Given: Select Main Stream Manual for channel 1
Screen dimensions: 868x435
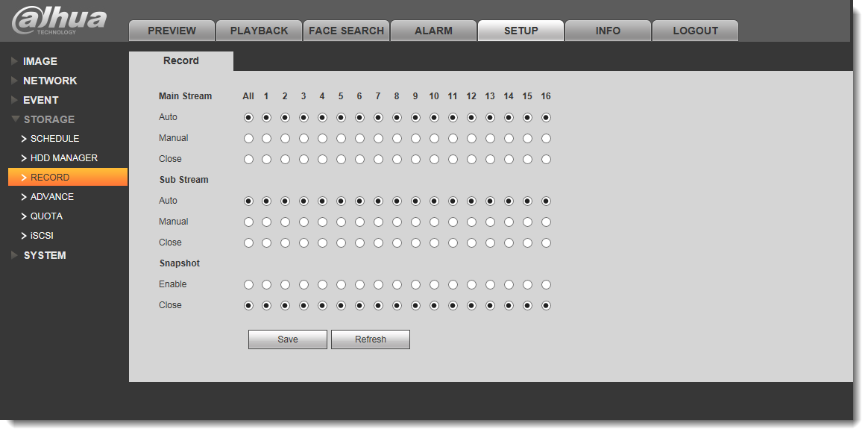Looking at the screenshot, I should [x=266, y=139].
